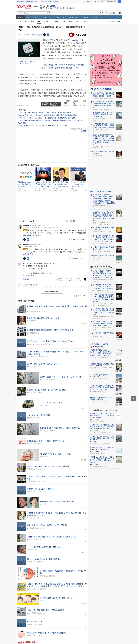Click the ログイン link

(x=42, y=8)
